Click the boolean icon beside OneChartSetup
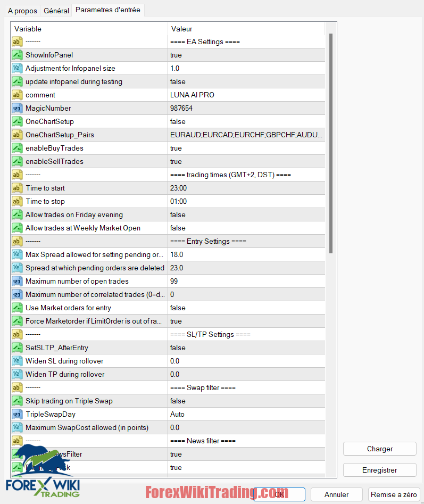This screenshot has height=504, width=424. (x=17, y=121)
